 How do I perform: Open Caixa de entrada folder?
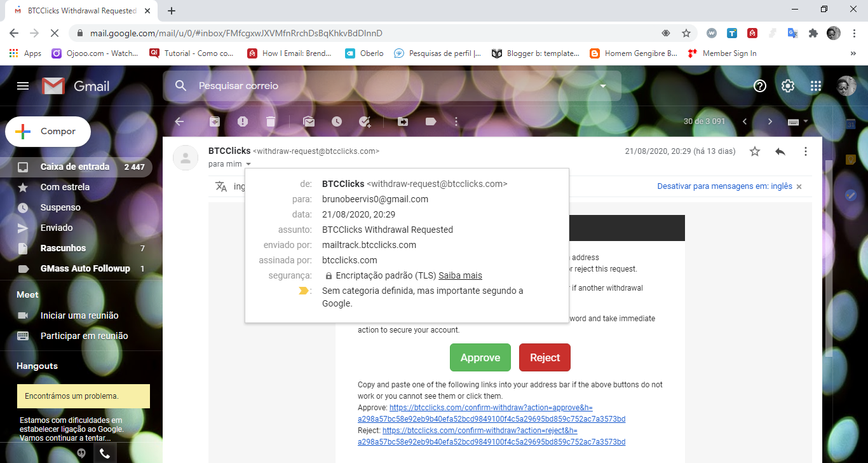click(x=76, y=167)
